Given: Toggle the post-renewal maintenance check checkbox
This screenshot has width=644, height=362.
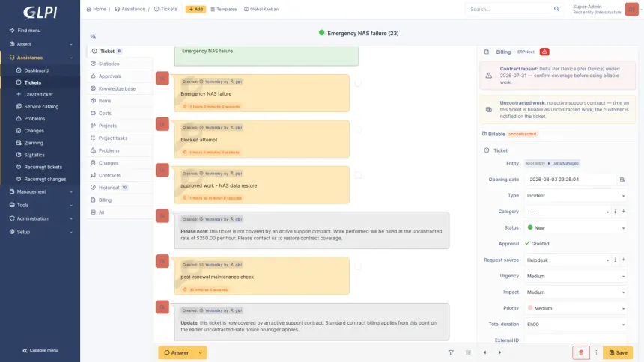Looking at the screenshot, I should [x=358, y=266].
